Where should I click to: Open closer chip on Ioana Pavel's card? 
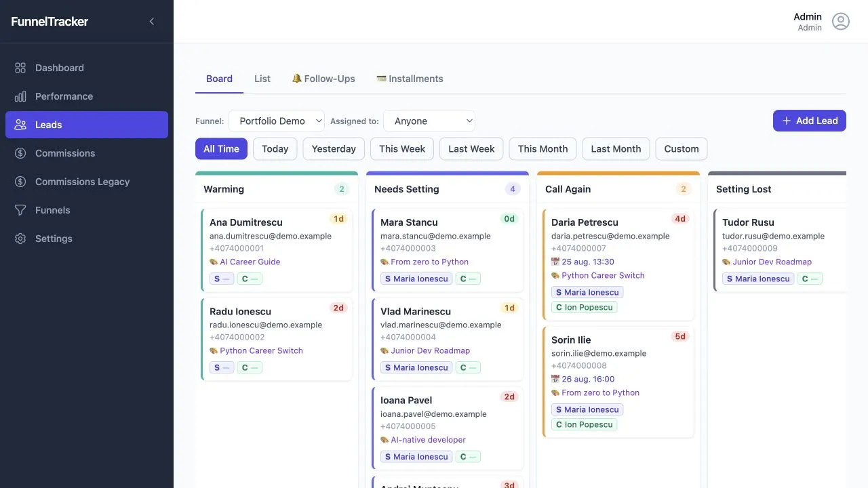point(468,457)
